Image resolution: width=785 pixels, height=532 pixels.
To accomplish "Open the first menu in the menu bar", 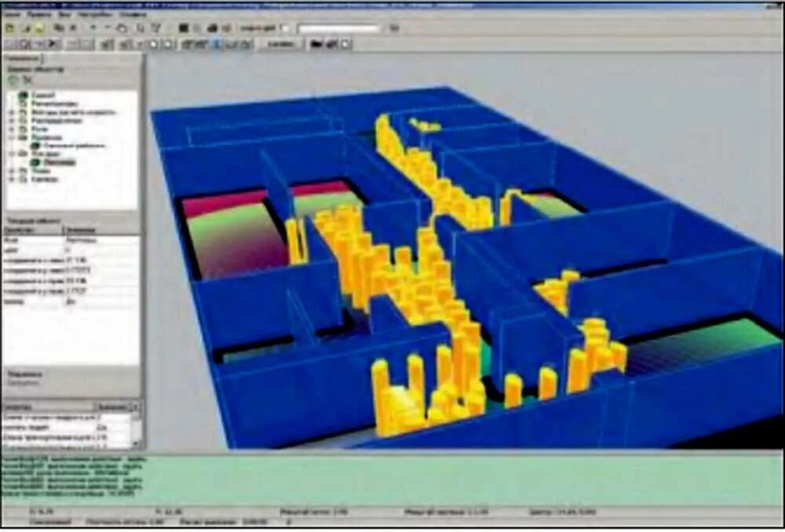I will (x=13, y=15).
